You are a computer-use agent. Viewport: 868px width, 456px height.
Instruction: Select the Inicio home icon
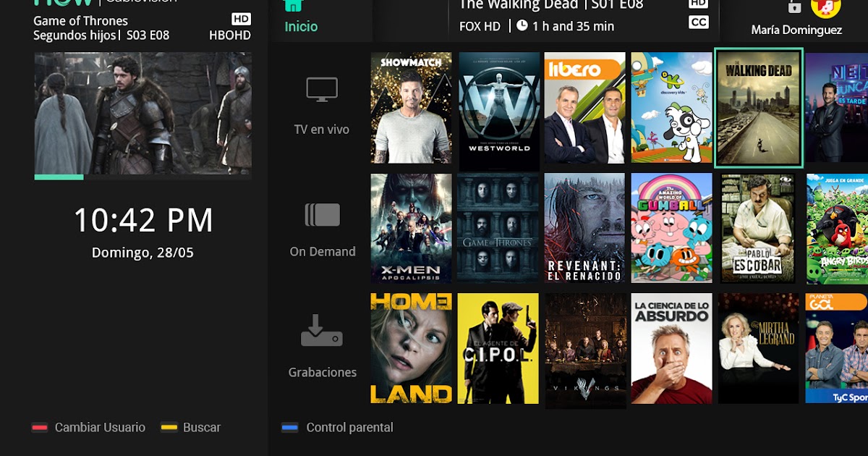(293, 6)
